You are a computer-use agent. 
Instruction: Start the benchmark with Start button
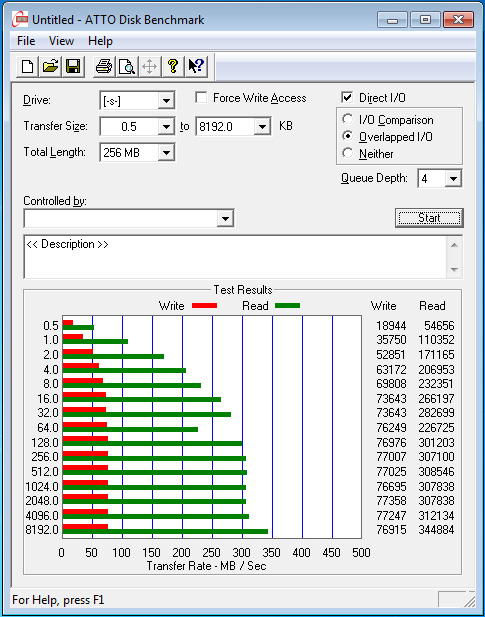coord(429,218)
